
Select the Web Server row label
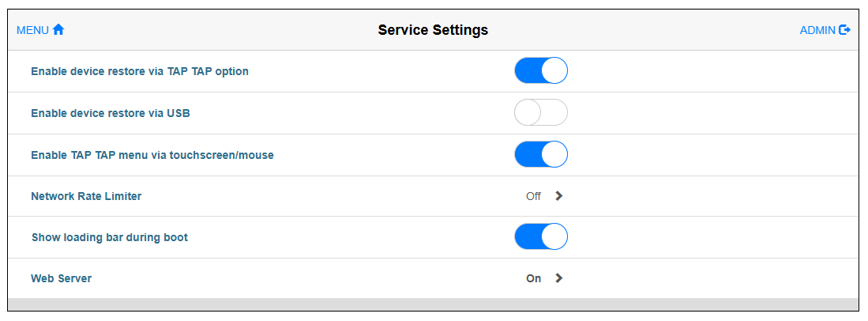tap(61, 278)
